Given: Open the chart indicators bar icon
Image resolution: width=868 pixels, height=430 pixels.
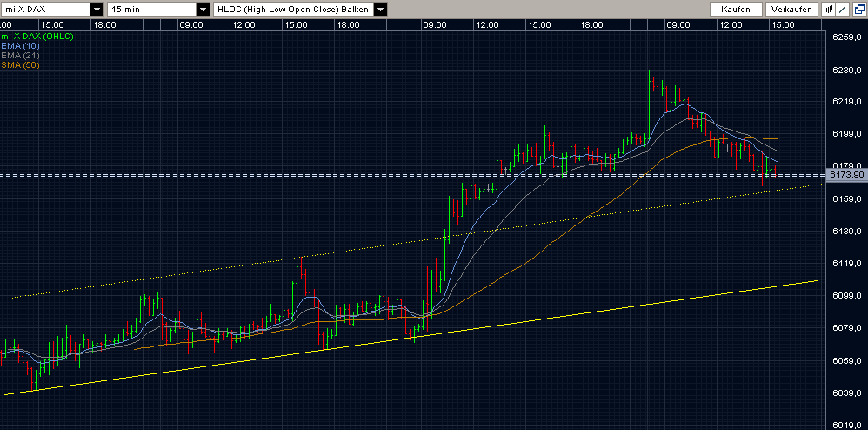Looking at the screenshot, I should click(x=828, y=9).
